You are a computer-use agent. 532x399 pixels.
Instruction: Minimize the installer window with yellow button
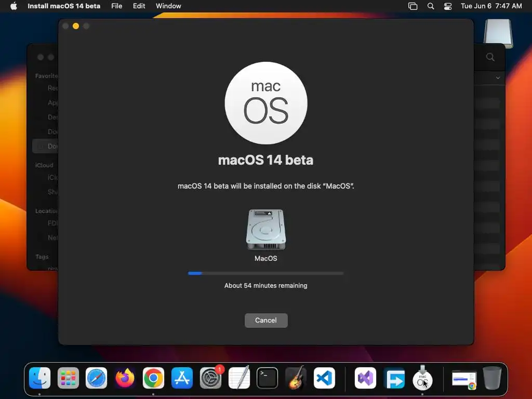tap(76, 26)
